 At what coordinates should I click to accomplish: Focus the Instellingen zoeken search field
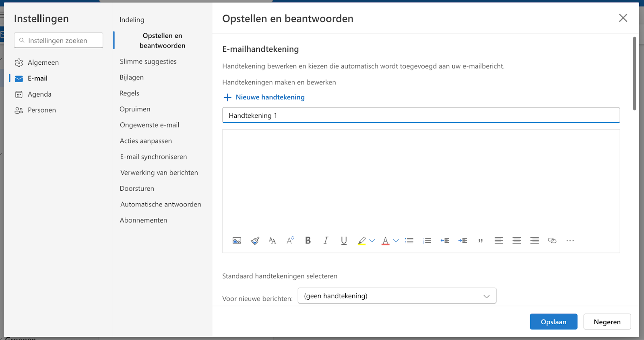pyautogui.click(x=58, y=40)
